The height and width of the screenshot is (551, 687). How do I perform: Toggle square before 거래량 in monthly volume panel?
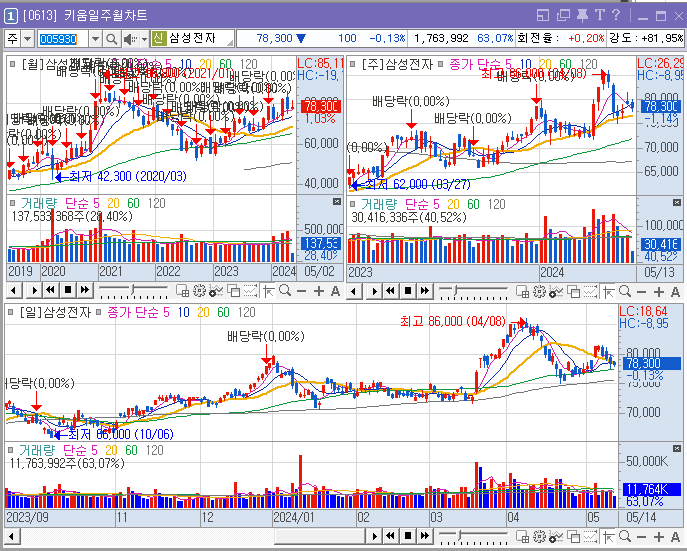point(12,203)
